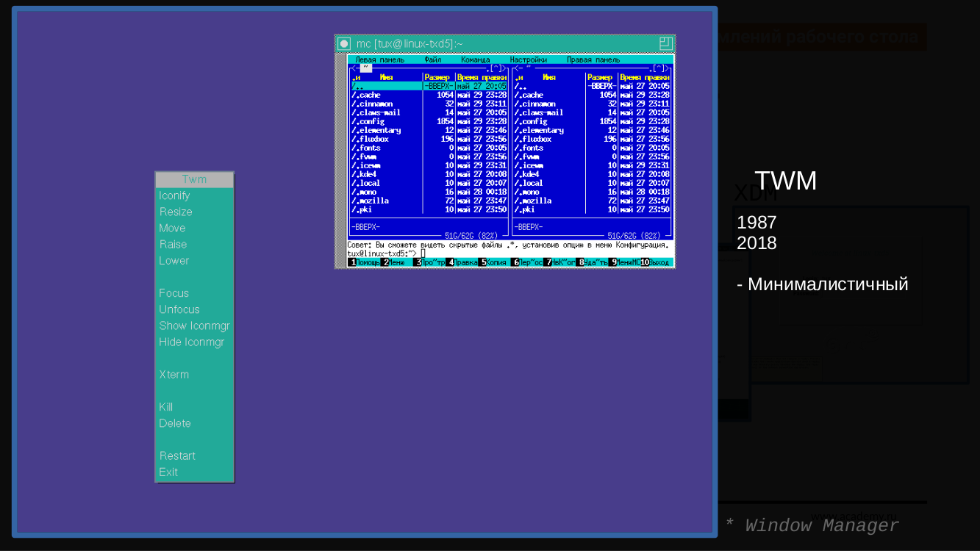
Task: Choose Delete from the Twm menu
Action: pos(195,423)
